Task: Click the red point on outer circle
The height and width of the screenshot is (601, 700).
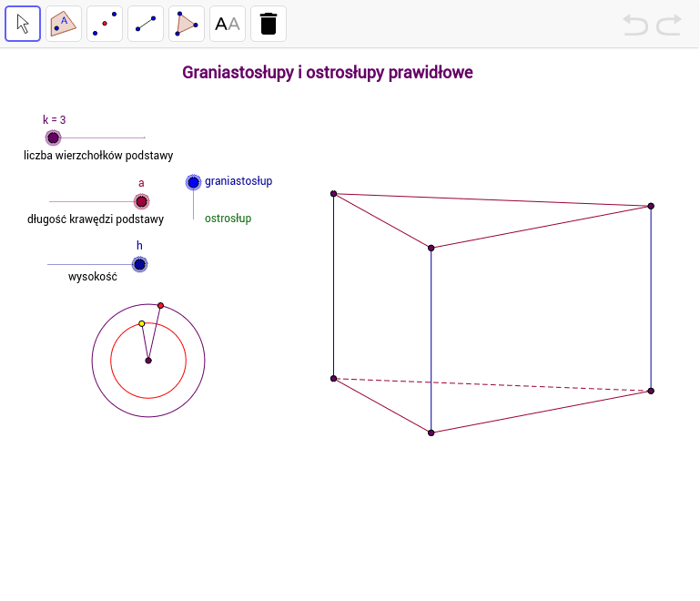Action: click(161, 306)
